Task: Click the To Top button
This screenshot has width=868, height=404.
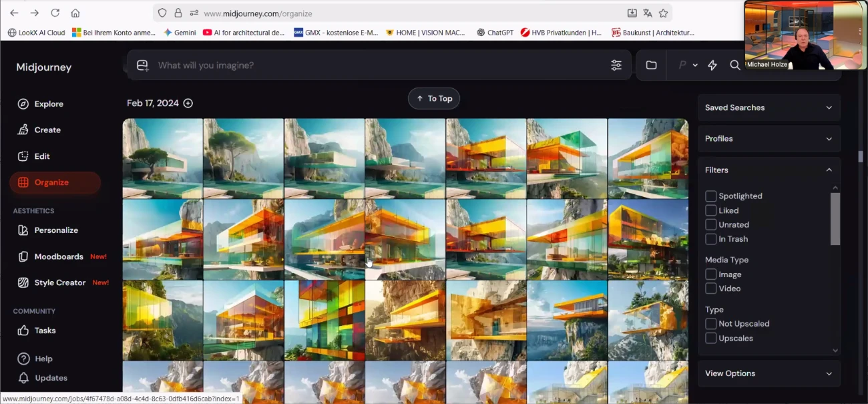Action: [434, 99]
